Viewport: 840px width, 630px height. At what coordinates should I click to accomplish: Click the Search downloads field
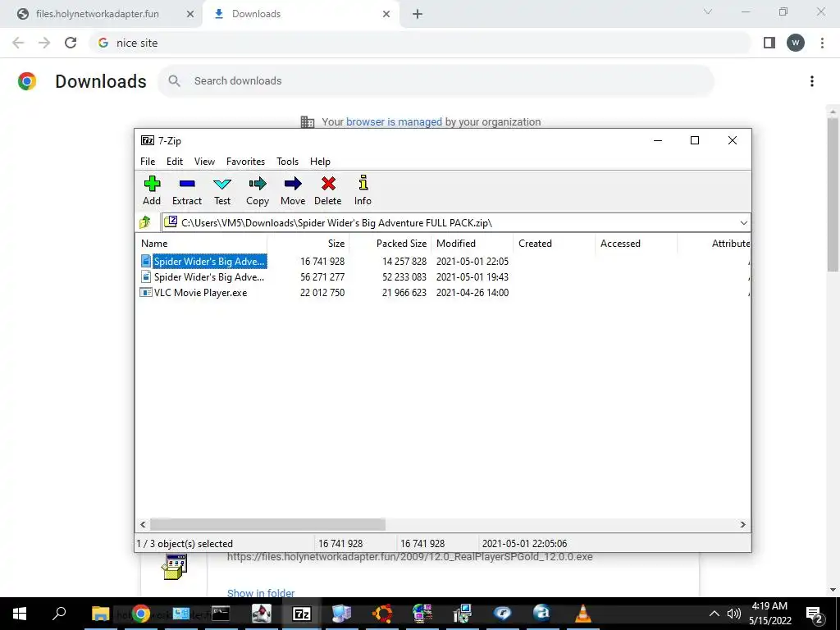(x=436, y=81)
